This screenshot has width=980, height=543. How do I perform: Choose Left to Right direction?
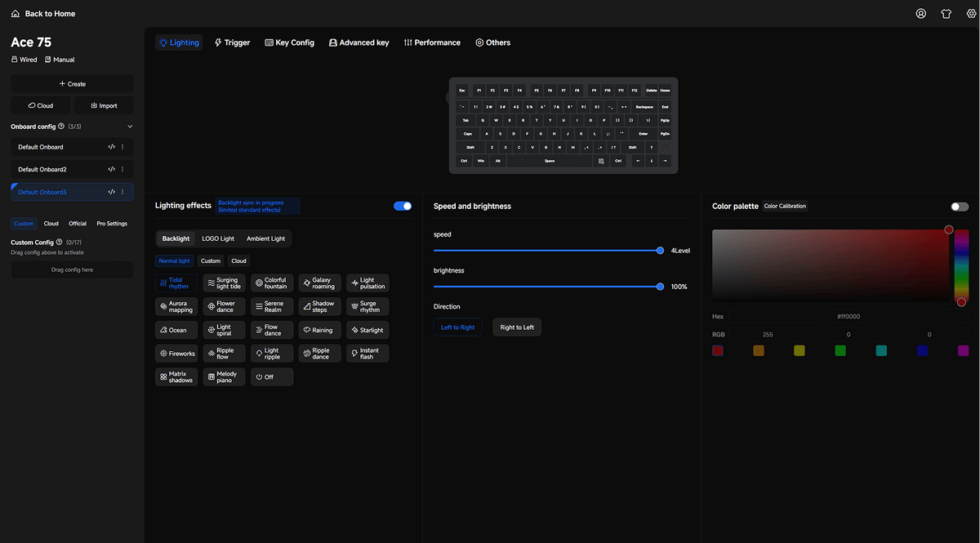458,327
